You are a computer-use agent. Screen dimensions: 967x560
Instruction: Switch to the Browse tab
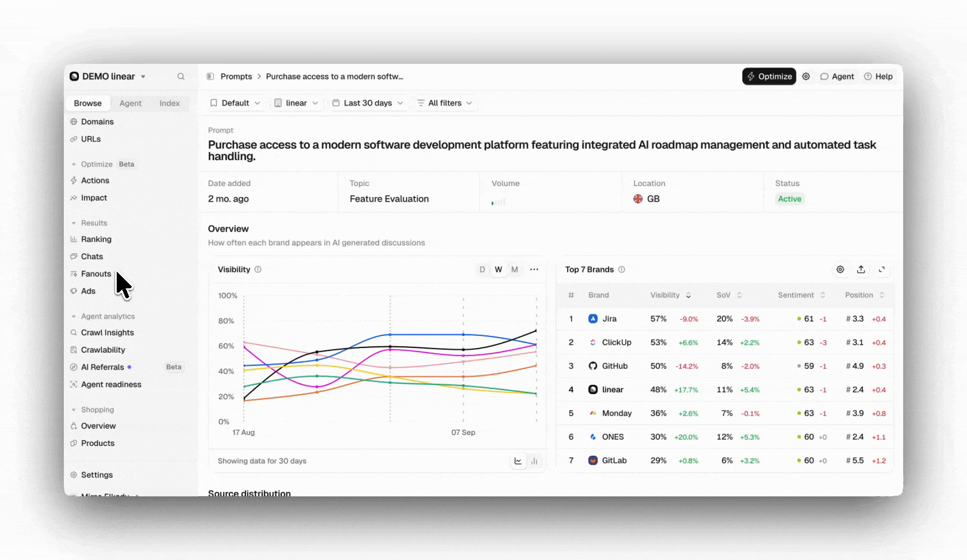pyautogui.click(x=88, y=103)
